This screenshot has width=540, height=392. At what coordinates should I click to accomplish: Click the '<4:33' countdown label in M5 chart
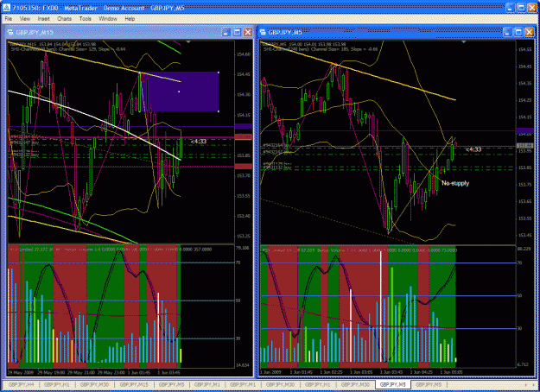pos(473,149)
